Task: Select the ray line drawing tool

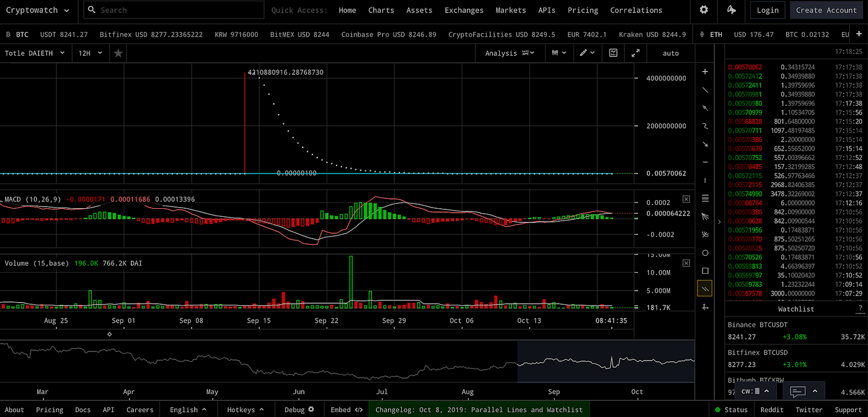Action: (705, 108)
